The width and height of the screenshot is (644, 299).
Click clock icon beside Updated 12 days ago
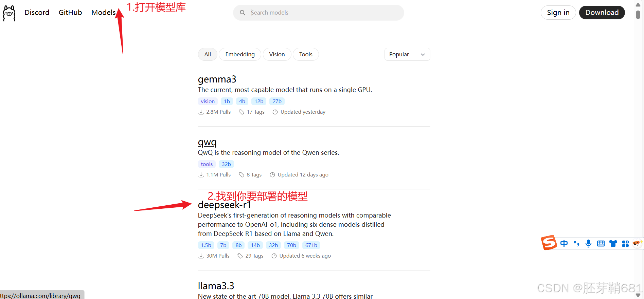click(272, 175)
